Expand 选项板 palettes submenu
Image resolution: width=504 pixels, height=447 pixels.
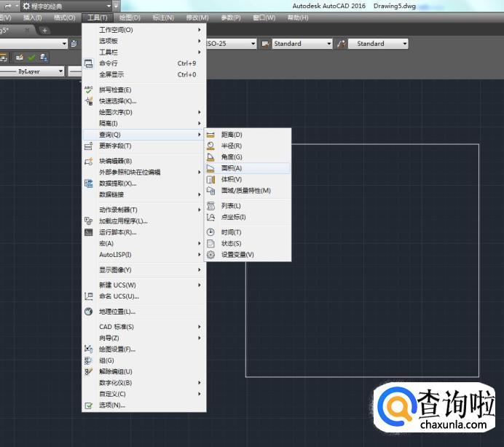(144, 41)
